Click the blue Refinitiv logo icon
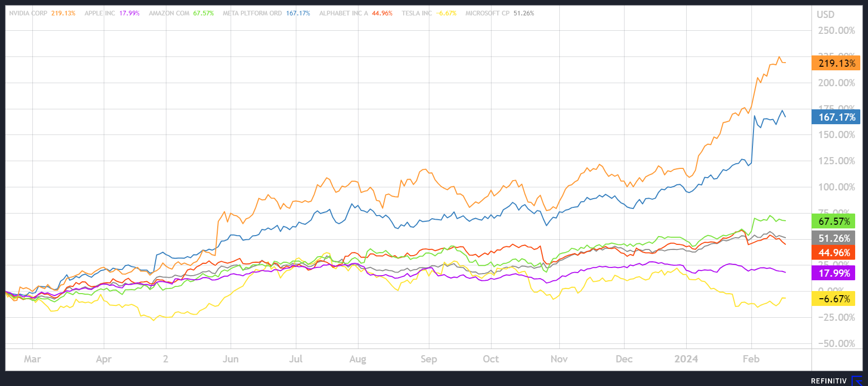Viewport: 868px width, 386px height. 857,380
